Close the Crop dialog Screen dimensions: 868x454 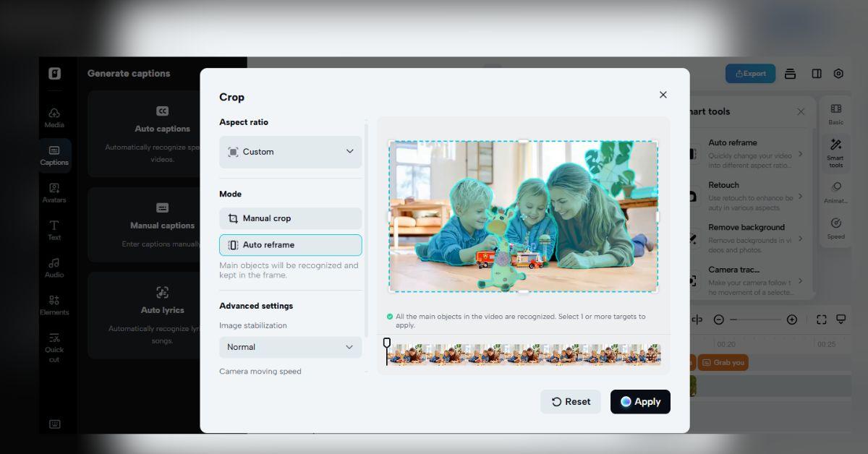point(663,95)
